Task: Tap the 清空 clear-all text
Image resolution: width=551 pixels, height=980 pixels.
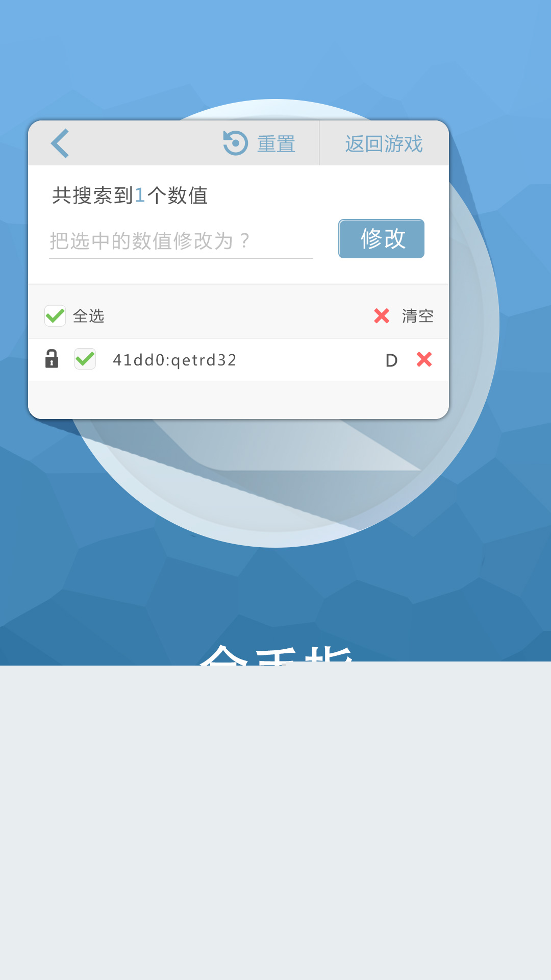Action: [x=418, y=316]
